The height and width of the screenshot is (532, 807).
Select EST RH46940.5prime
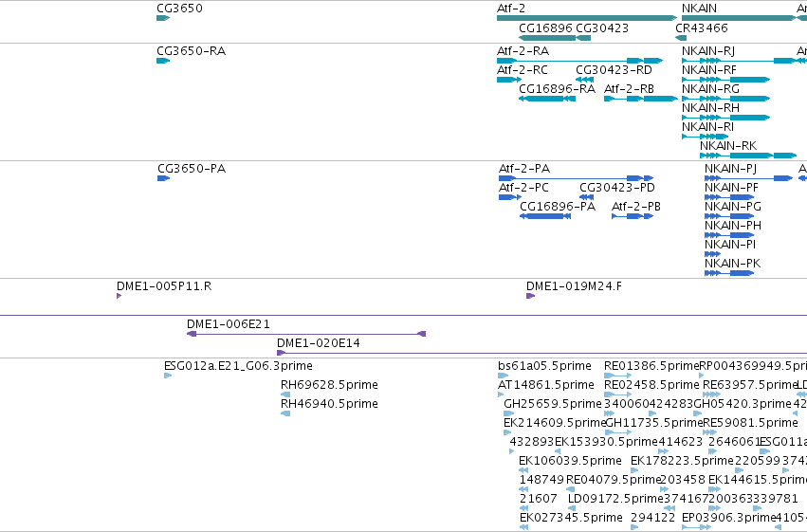click(329, 404)
